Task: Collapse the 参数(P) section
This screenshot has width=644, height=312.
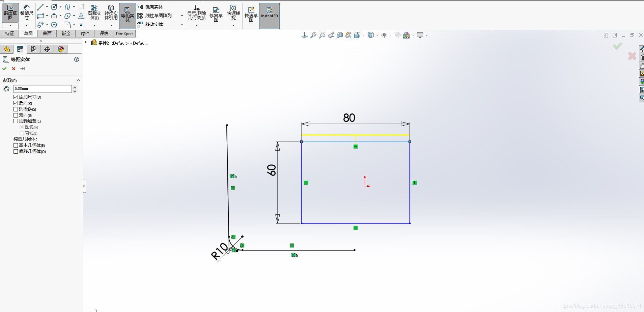Action: pyautogui.click(x=79, y=80)
